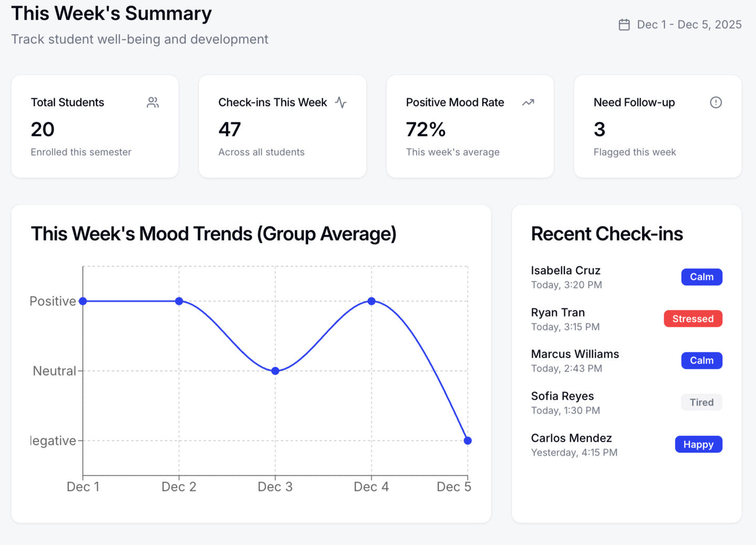
Task: Select the Dec 3 Neutral data point
Action: coord(275,371)
